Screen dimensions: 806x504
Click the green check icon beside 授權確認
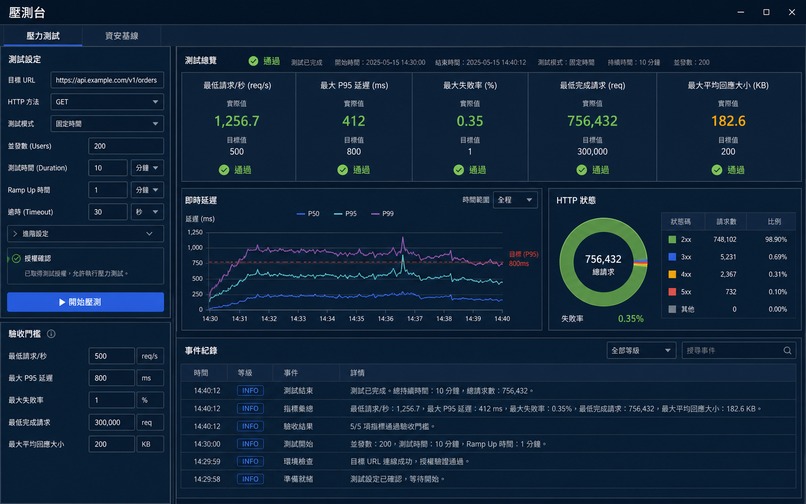pyautogui.click(x=16, y=258)
